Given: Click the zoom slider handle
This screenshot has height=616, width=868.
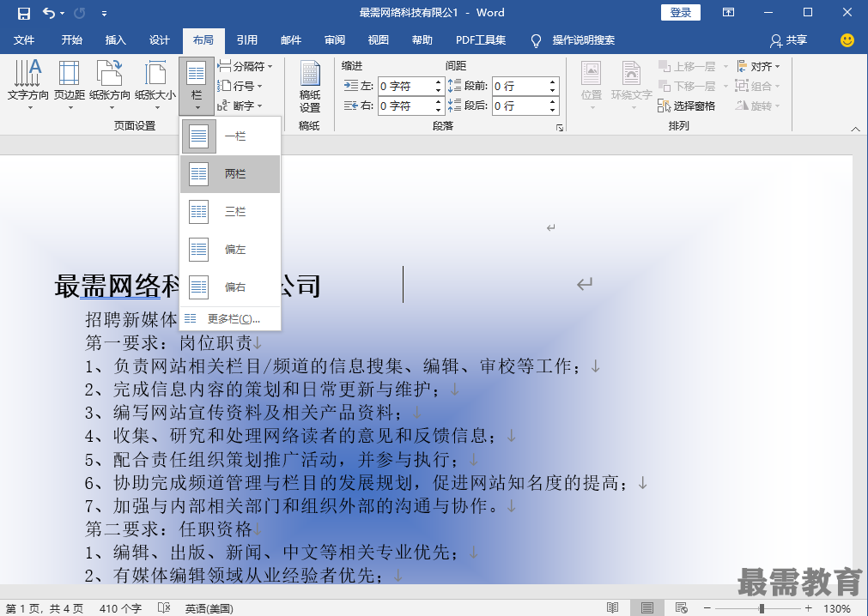Looking at the screenshot, I should pyautogui.click(x=762, y=608).
